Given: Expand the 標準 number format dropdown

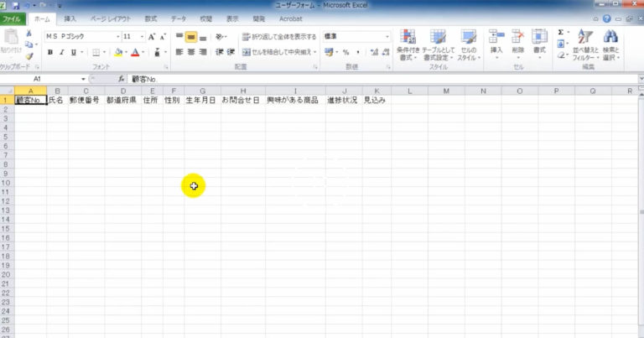Looking at the screenshot, I should [387, 37].
